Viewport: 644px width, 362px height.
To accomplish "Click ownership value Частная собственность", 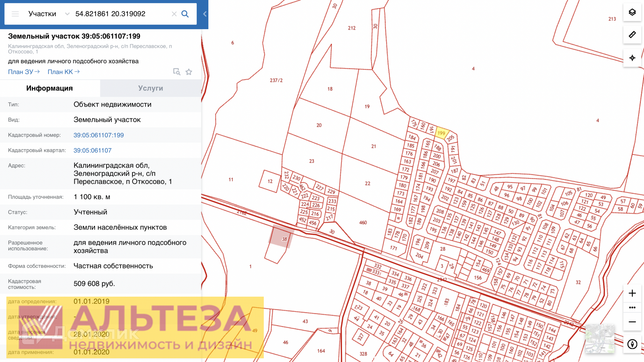I will (x=113, y=266).
